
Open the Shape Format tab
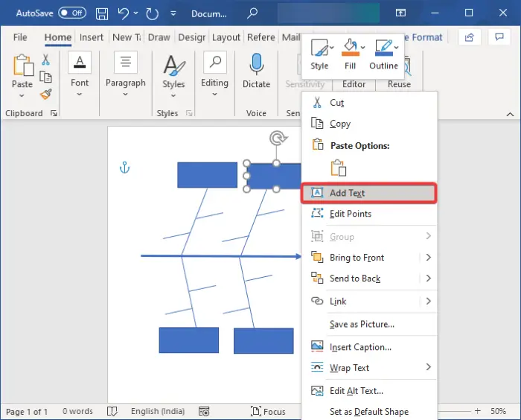pos(424,37)
